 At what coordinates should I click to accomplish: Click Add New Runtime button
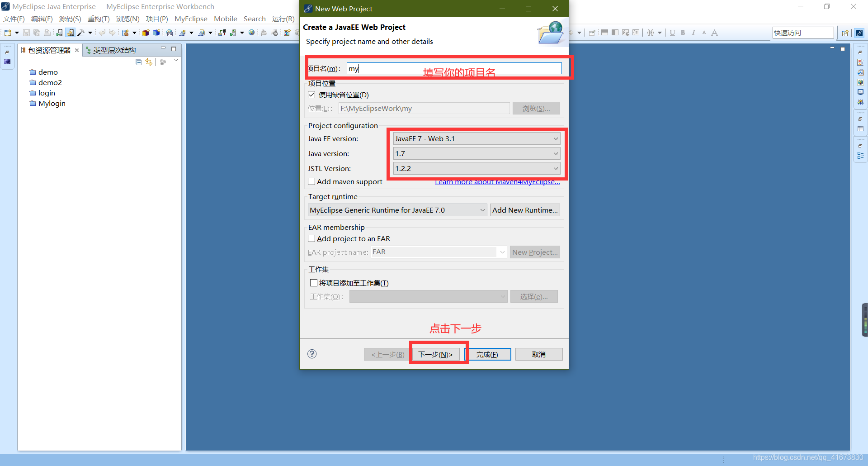coord(525,210)
